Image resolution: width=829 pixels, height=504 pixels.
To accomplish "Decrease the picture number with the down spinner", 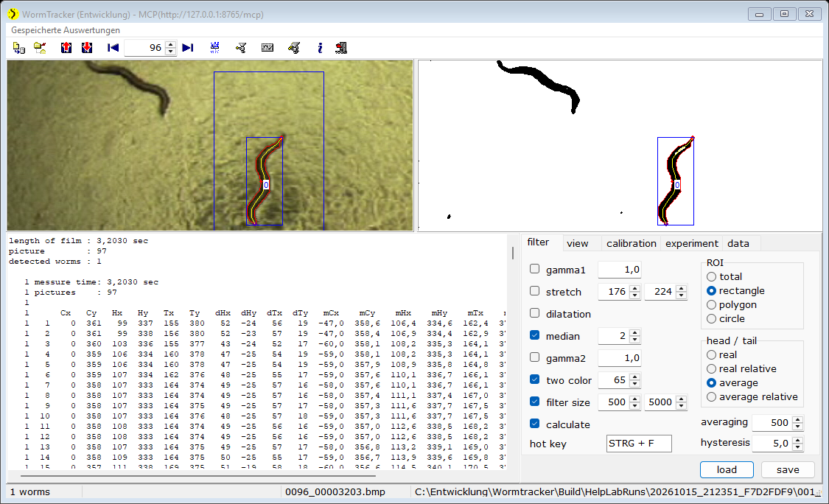I will coord(170,52).
